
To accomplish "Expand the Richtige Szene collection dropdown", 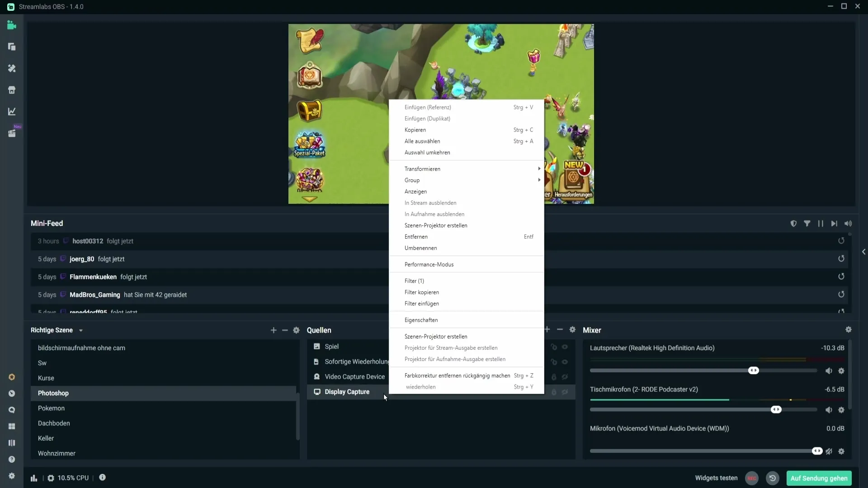I will point(81,331).
